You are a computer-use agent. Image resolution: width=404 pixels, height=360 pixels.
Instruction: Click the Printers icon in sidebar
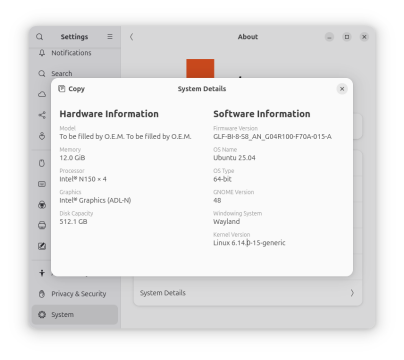click(42, 226)
